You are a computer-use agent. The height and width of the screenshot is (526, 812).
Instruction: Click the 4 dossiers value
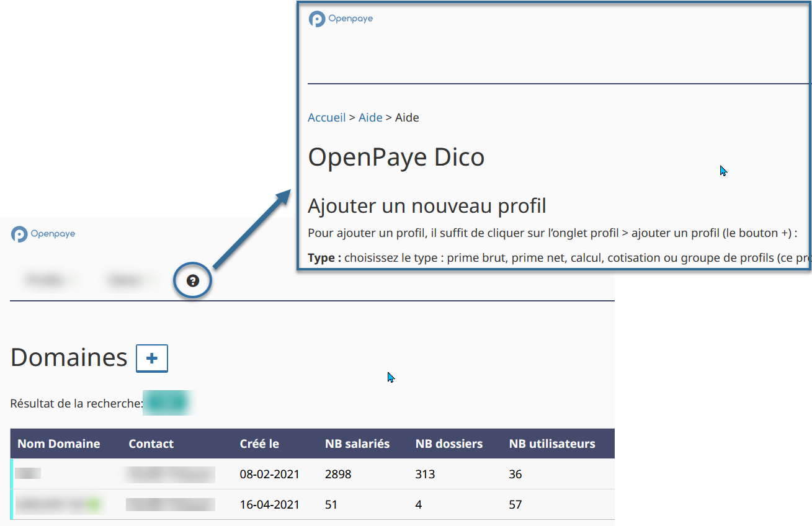point(419,505)
